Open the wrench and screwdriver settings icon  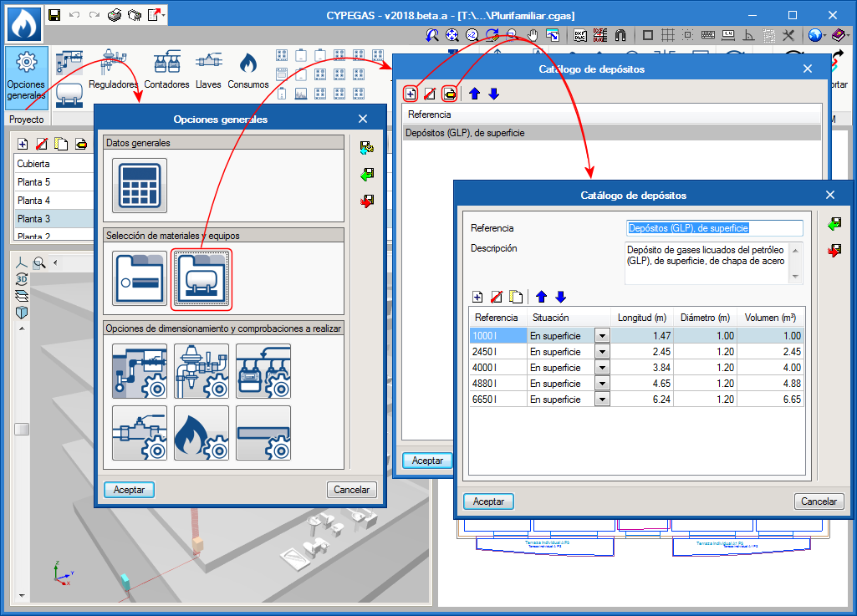[788, 36]
